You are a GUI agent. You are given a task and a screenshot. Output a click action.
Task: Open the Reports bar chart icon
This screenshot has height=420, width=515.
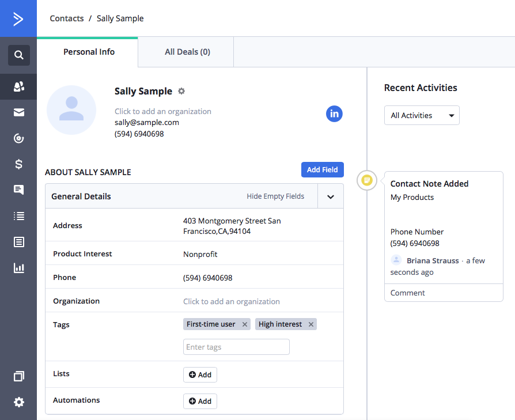click(x=18, y=268)
